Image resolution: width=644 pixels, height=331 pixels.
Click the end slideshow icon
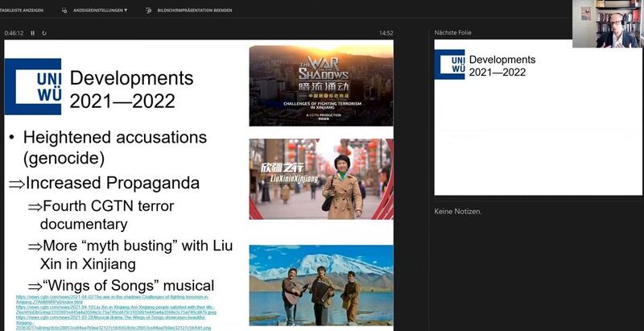point(149,10)
